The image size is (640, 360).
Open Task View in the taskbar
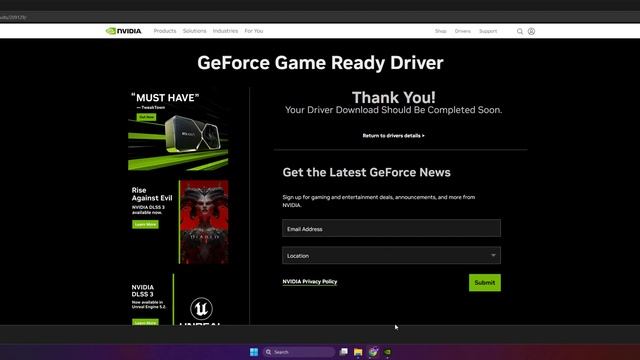click(344, 352)
